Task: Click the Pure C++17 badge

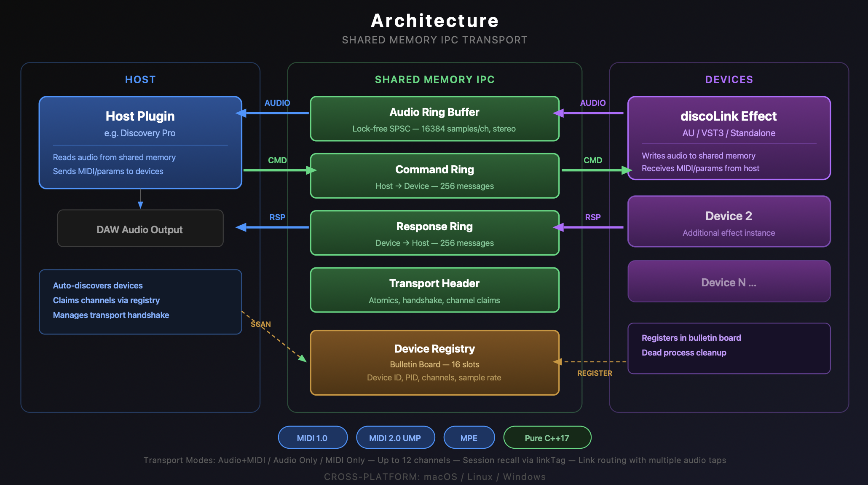Action: point(547,438)
